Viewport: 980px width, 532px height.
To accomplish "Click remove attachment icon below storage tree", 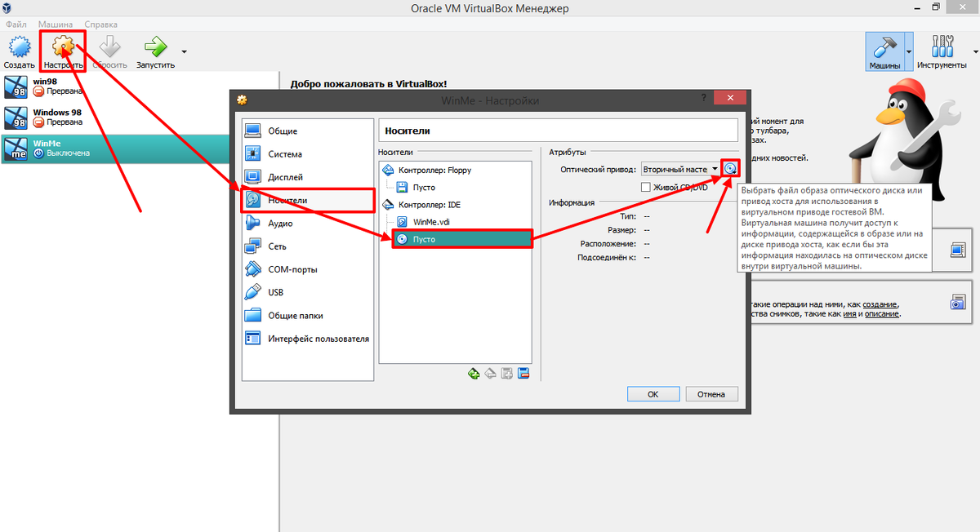I will [523, 374].
